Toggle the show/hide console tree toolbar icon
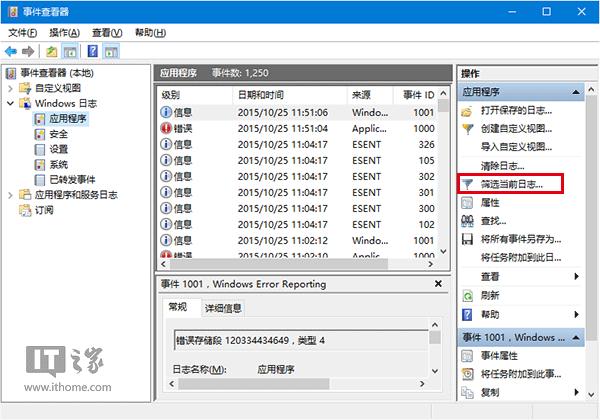The image size is (600, 420). (x=70, y=51)
